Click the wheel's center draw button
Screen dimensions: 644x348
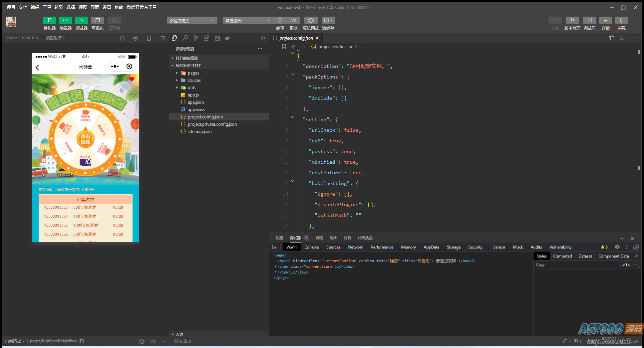click(86, 139)
